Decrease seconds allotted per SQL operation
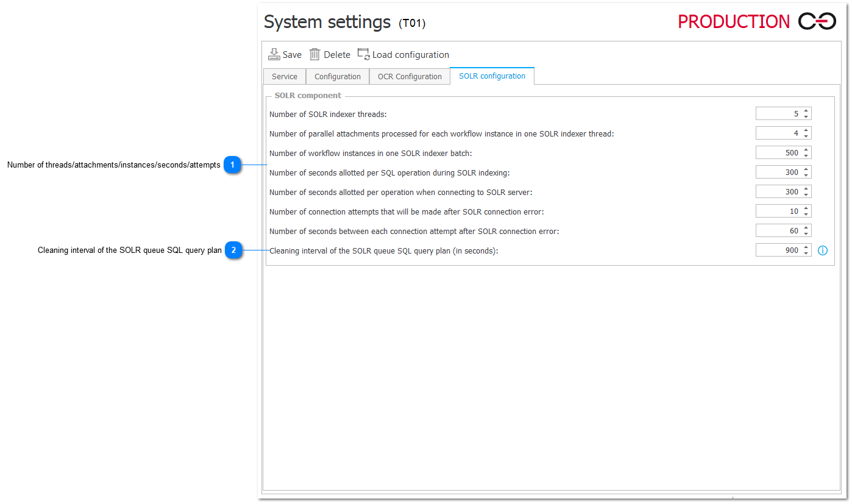The height and width of the screenshot is (504, 852). click(x=806, y=175)
